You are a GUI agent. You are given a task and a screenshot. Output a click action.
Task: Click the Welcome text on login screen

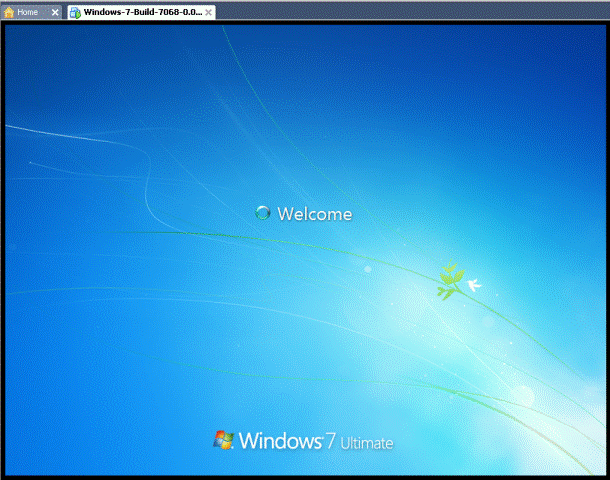tap(315, 214)
